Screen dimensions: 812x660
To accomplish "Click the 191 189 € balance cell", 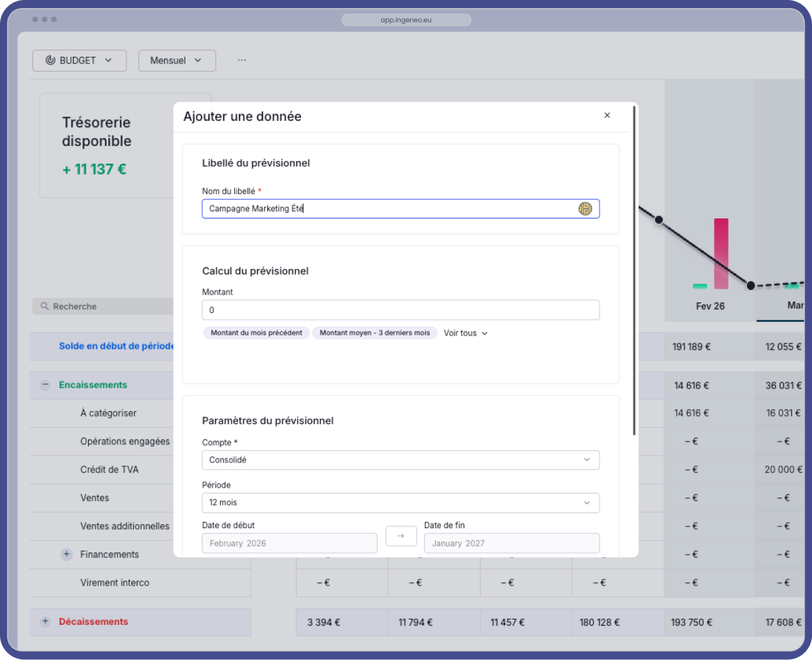I will pos(692,346).
